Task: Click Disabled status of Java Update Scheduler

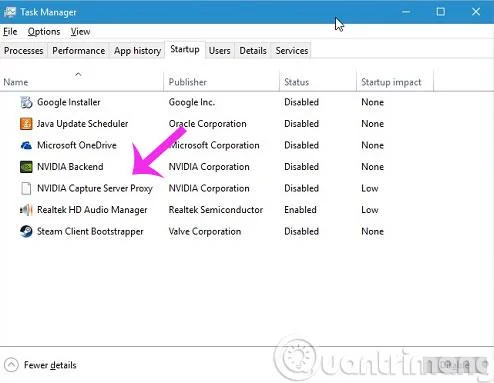Action: coord(302,124)
